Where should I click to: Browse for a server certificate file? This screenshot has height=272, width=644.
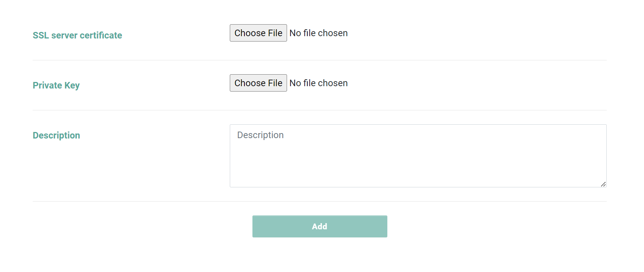(x=258, y=33)
